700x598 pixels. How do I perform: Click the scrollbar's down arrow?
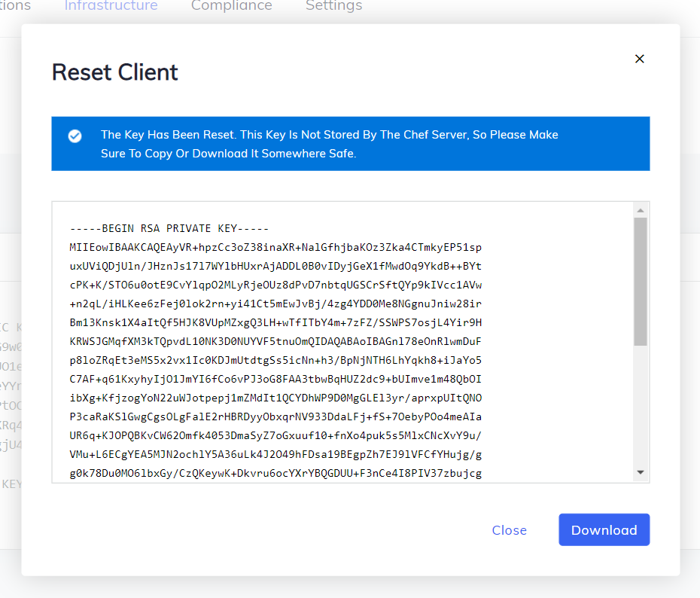641,472
